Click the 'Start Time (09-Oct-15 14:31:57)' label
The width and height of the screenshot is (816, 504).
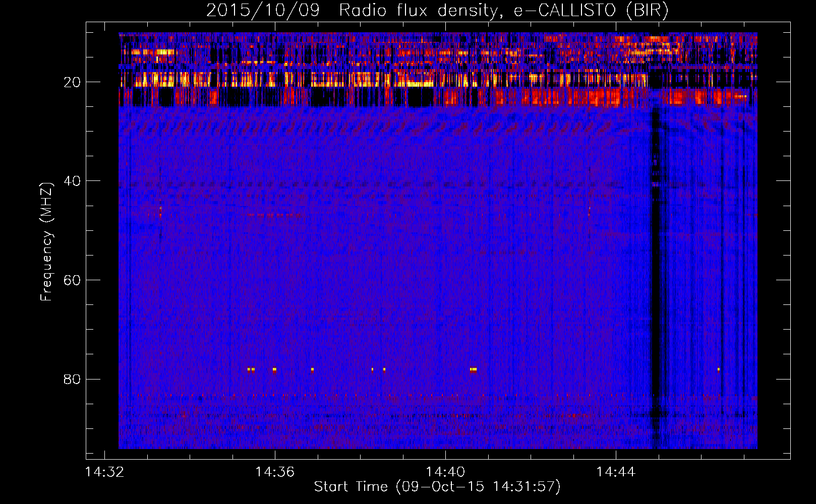tap(437, 487)
